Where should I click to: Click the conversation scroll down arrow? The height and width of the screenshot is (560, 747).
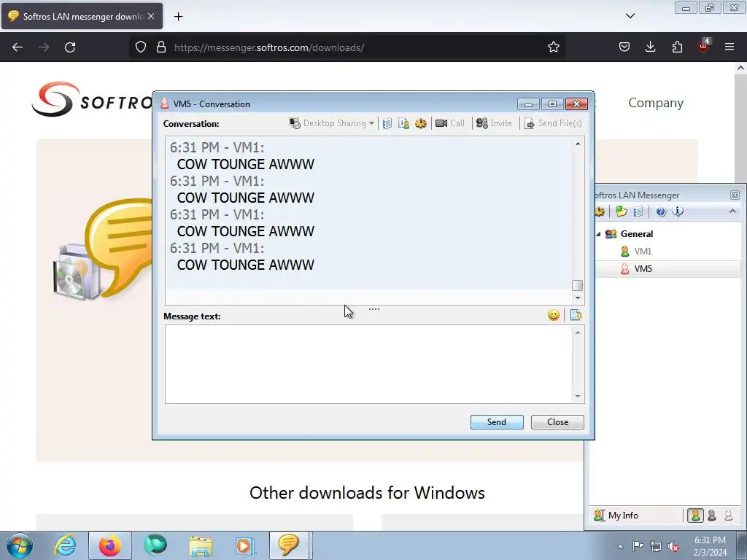click(x=578, y=298)
